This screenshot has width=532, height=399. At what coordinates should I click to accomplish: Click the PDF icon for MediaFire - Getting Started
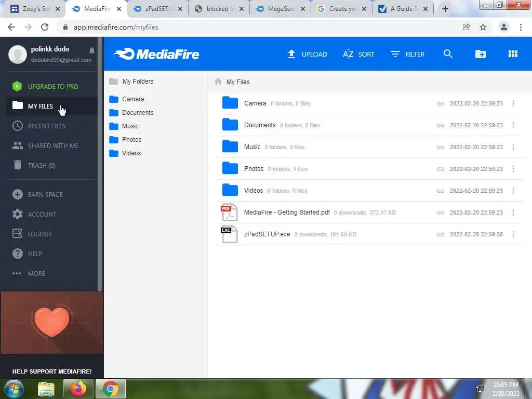pyautogui.click(x=229, y=212)
